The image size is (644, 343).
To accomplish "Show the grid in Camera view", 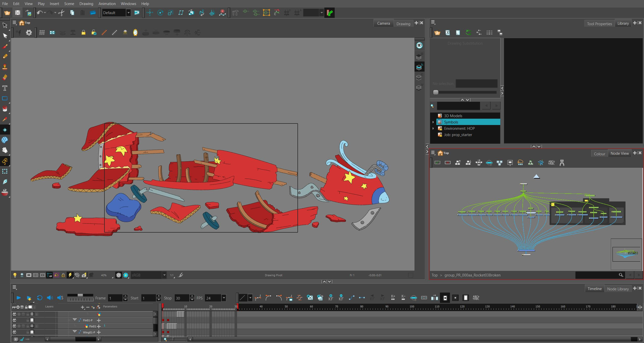I will [x=42, y=33].
